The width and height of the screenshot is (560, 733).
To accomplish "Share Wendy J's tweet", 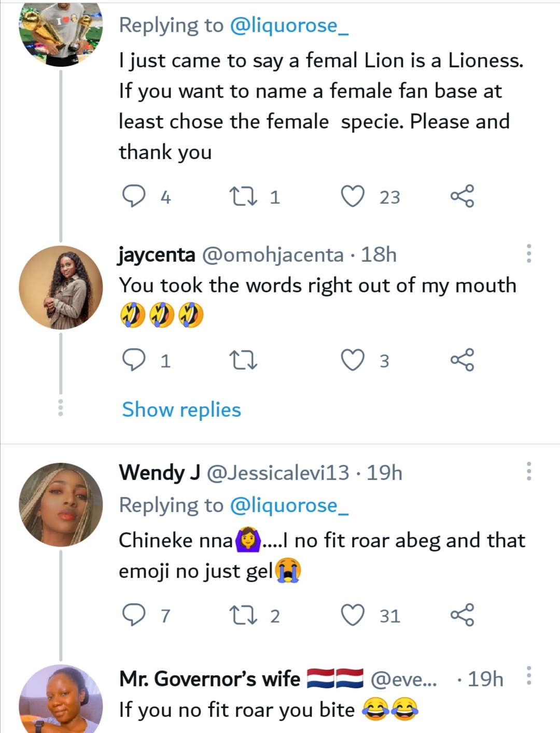I will (462, 615).
